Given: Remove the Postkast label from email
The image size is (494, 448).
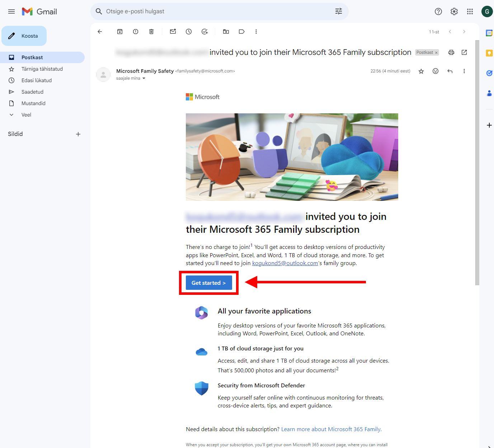Looking at the screenshot, I should coord(436,53).
